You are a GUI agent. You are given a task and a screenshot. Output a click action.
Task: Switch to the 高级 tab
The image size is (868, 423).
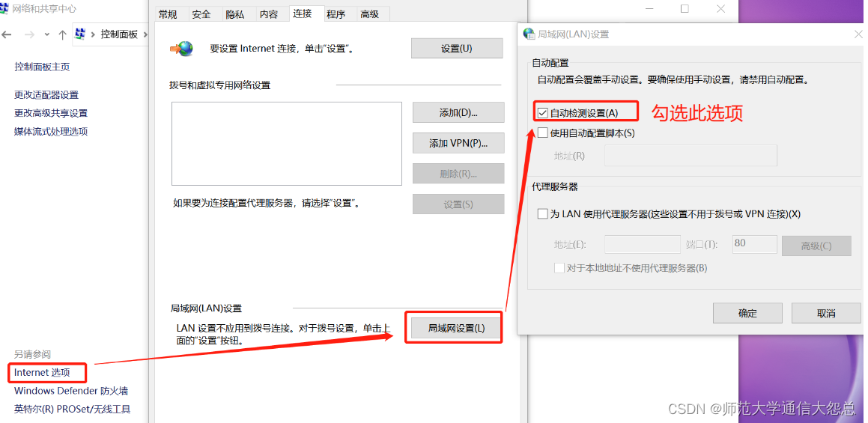click(370, 14)
